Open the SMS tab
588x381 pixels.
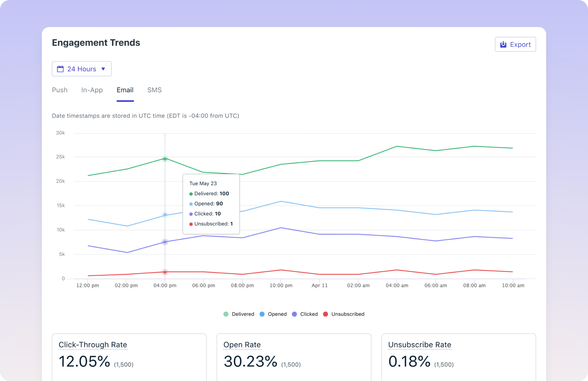click(154, 90)
